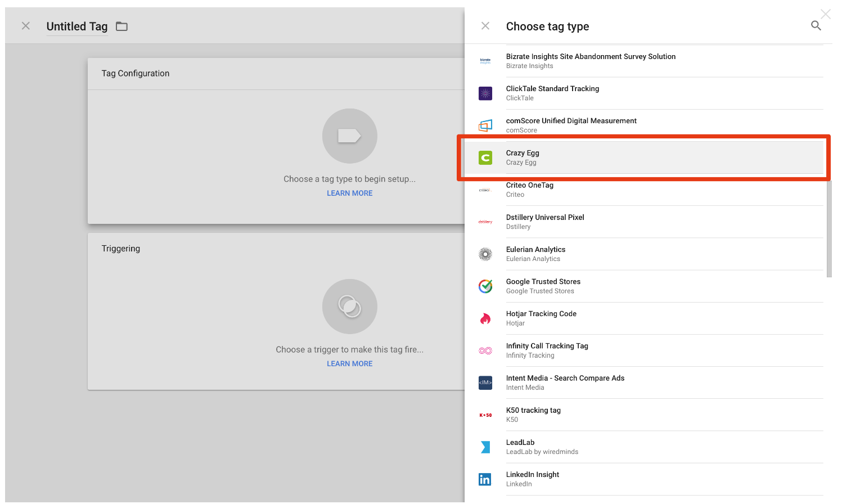Click the LeadLab blue arrow icon
The height and width of the screenshot is (504, 842).
click(485, 447)
